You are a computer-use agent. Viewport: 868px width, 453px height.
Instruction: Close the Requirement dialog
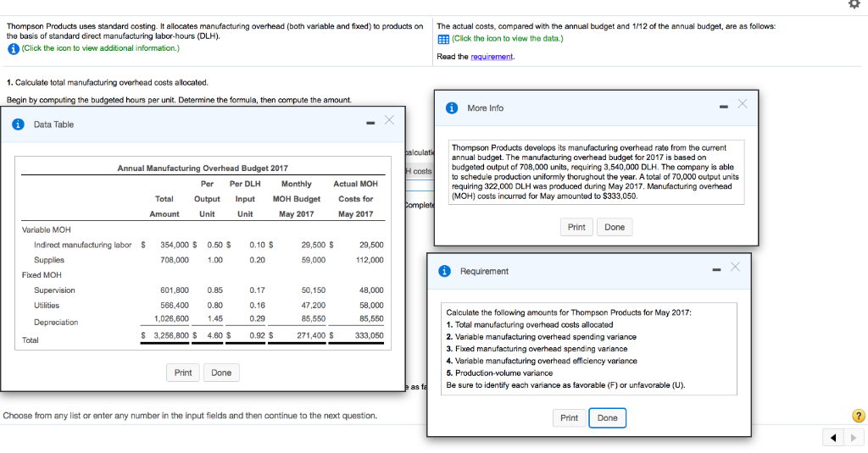735,267
